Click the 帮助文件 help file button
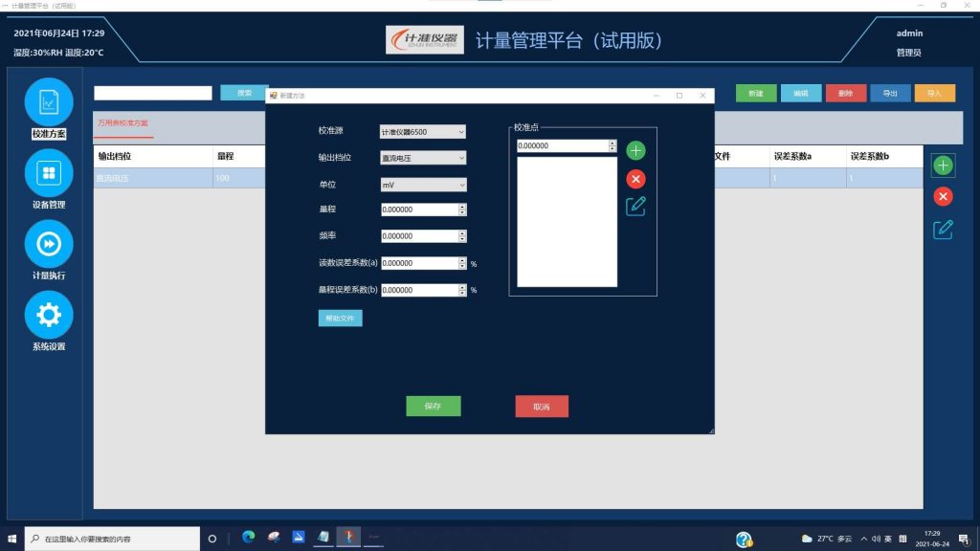Viewport: 980px width, 551px height. point(340,319)
